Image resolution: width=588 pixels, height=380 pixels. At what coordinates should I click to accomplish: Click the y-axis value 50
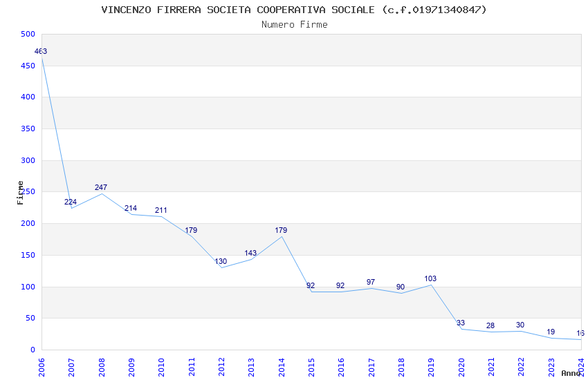point(30,319)
